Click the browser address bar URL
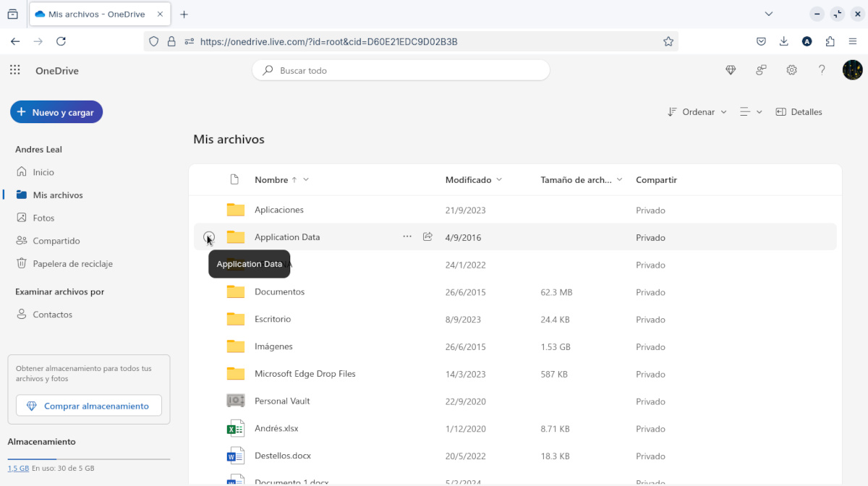This screenshot has height=486, width=868. point(328,42)
